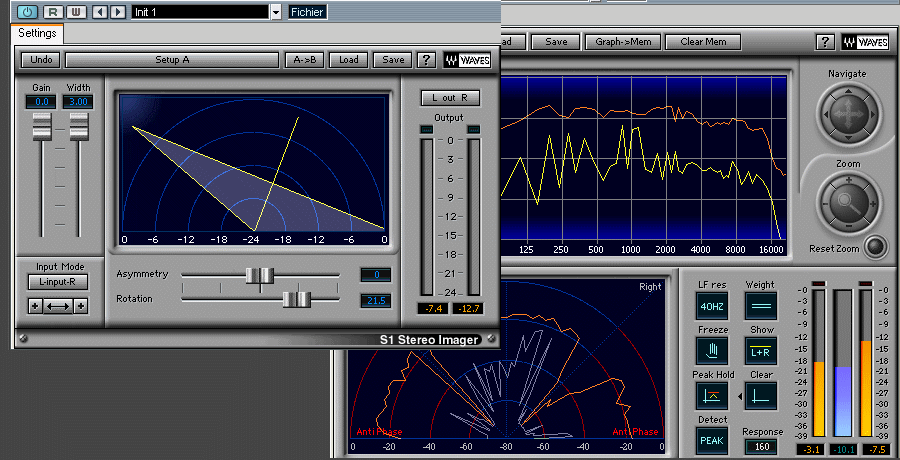Screen dimensions: 900x460
Task: Click the right output peak value -12.7
Action: (468, 309)
